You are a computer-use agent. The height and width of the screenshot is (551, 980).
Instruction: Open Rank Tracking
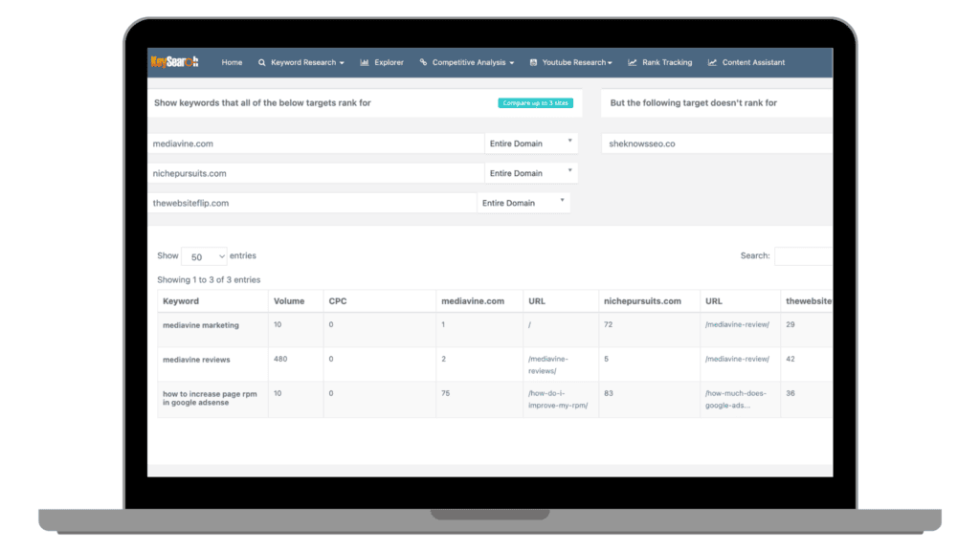667,62
